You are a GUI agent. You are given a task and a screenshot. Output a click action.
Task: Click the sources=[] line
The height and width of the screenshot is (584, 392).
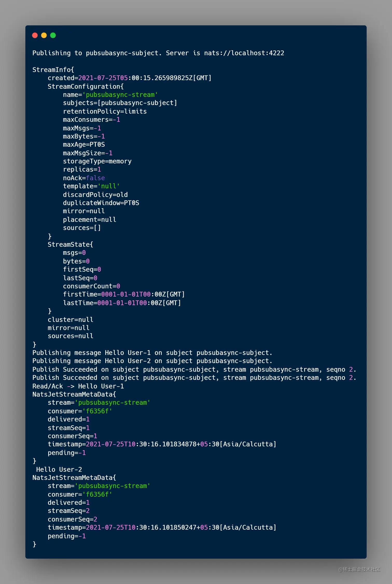tap(82, 228)
